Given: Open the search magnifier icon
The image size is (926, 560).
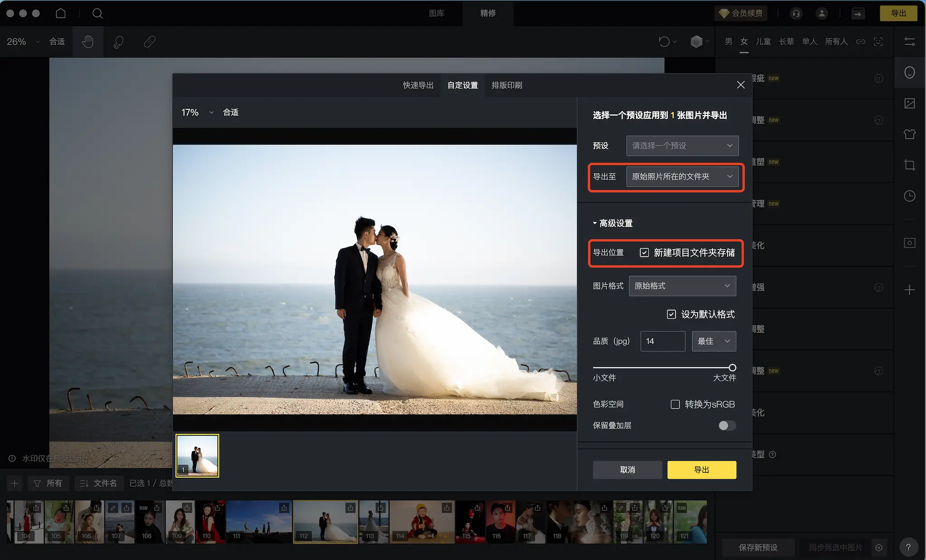Looking at the screenshot, I should pyautogui.click(x=97, y=13).
